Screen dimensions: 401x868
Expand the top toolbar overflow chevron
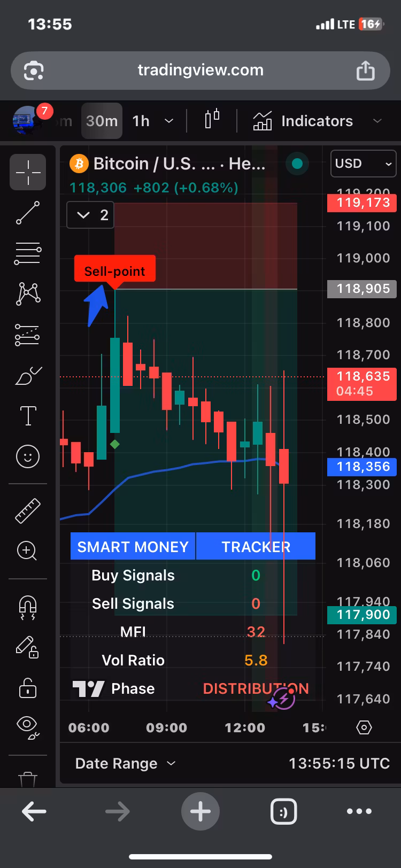pos(377,121)
